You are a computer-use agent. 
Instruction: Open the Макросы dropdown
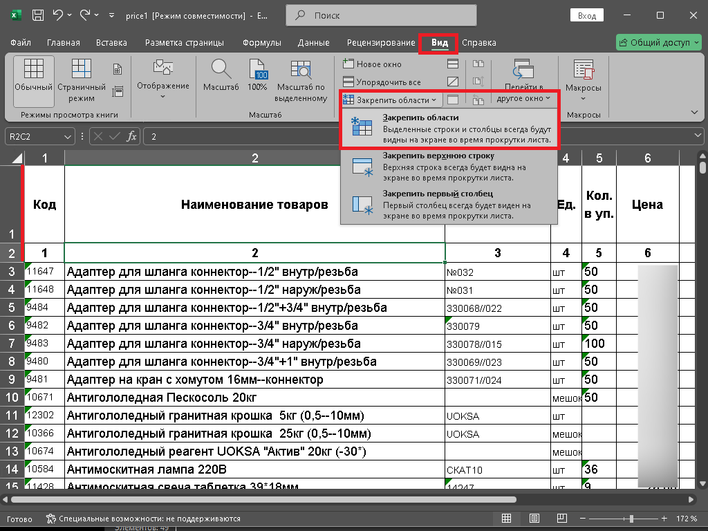(583, 80)
